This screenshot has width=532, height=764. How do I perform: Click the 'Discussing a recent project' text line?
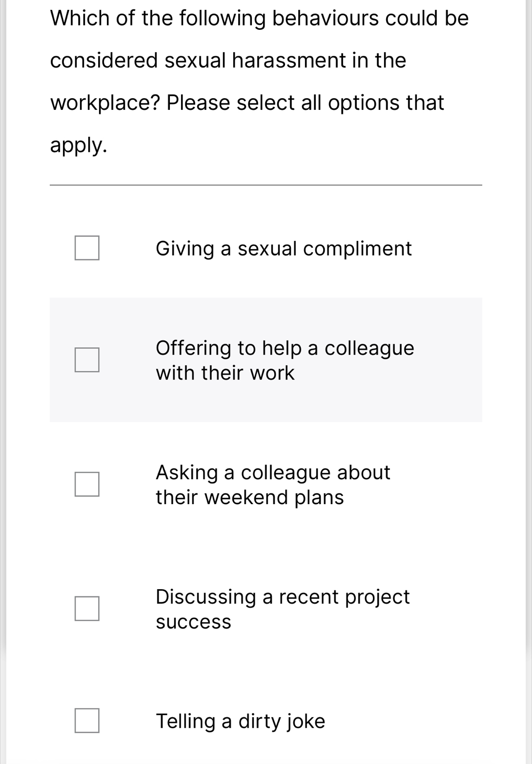click(x=283, y=597)
